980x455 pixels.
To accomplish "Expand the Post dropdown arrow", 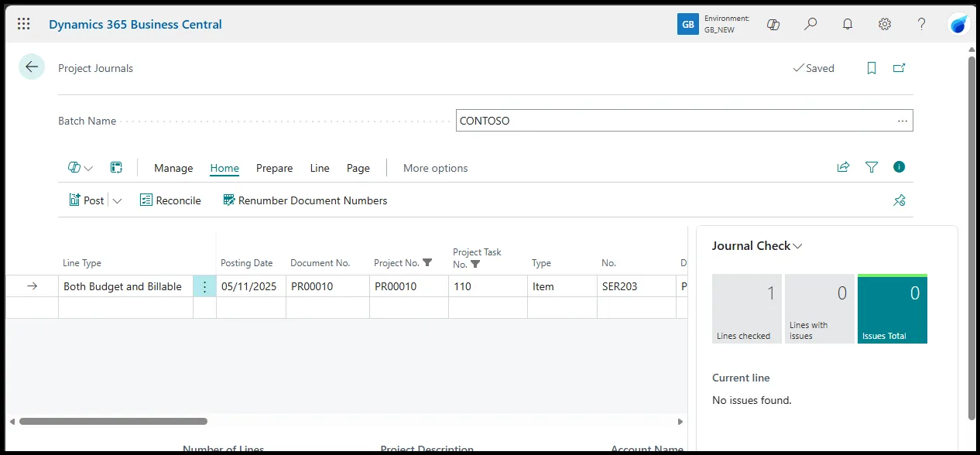I will (117, 200).
